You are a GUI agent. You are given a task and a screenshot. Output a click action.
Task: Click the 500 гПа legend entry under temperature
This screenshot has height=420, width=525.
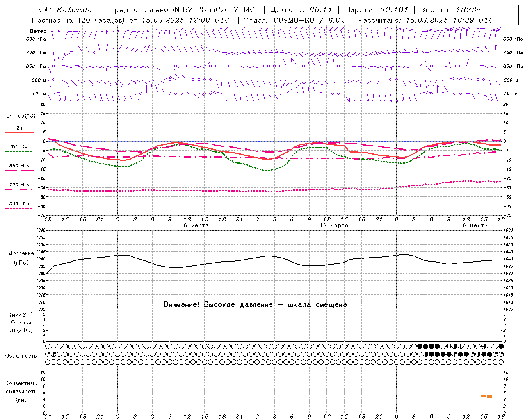pyautogui.click(x=19, y=204)
